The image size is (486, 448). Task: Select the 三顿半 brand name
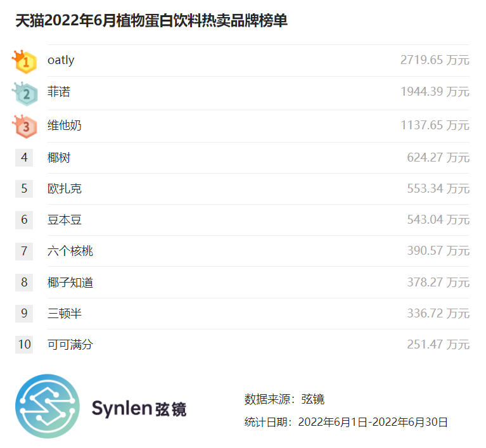[x=65, y=314]
